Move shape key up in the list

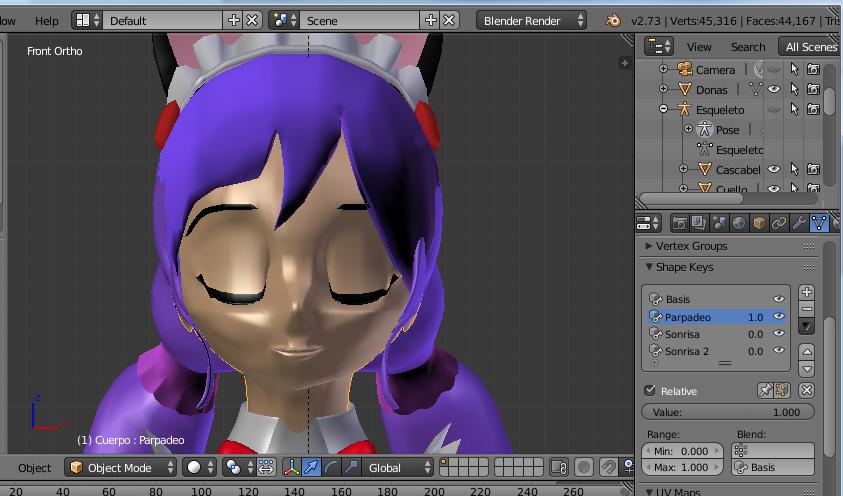[x=806, y=351]
